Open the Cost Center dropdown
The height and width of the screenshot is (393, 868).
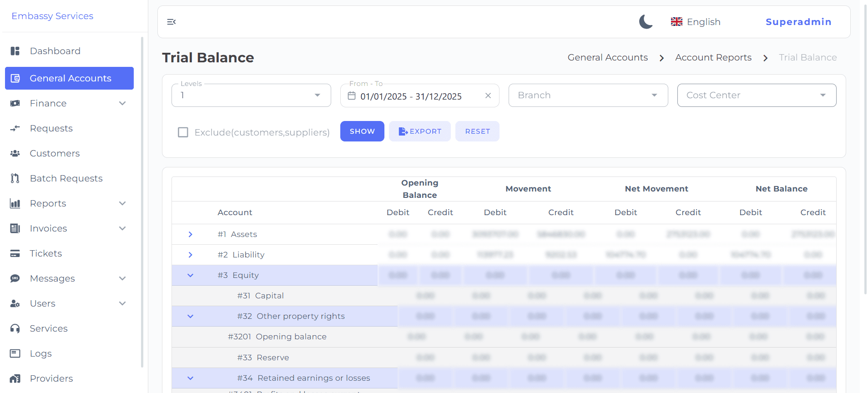click(757, 95)
